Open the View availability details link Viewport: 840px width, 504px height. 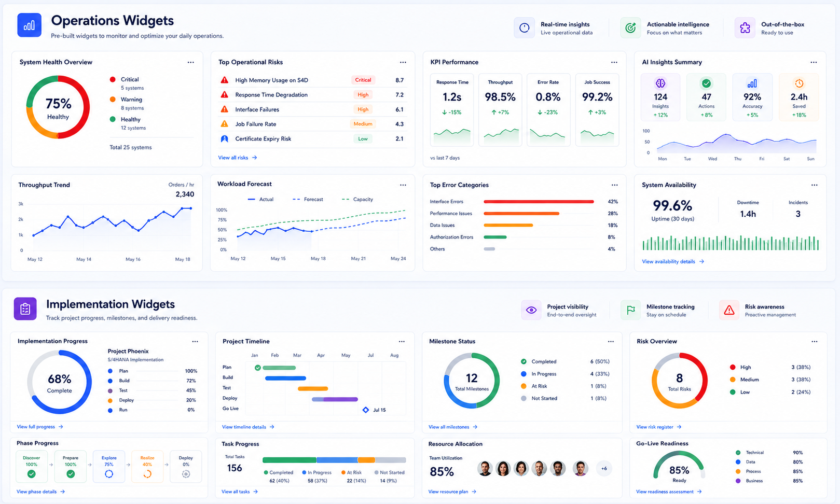coord(673,262)
